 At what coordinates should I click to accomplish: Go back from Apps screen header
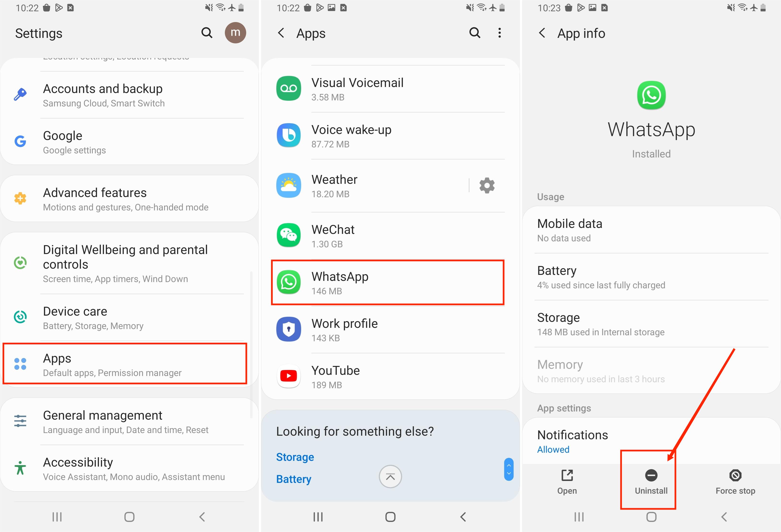(x=281, y=33)
